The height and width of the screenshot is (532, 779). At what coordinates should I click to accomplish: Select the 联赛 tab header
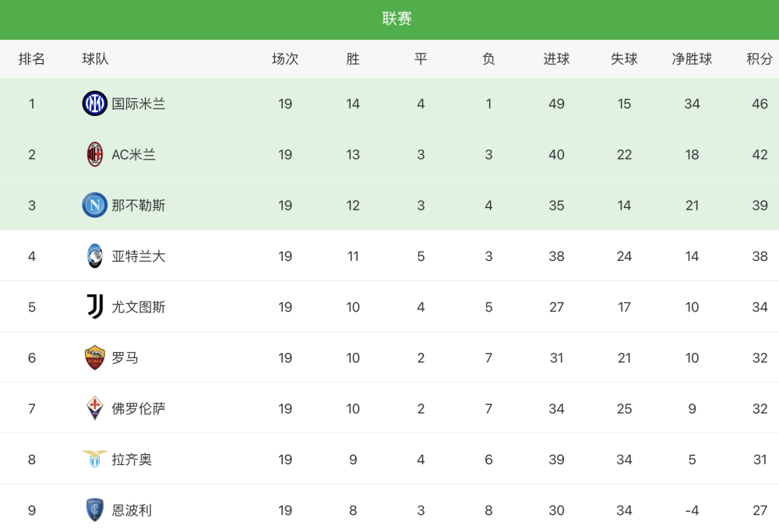click(397, 19)
